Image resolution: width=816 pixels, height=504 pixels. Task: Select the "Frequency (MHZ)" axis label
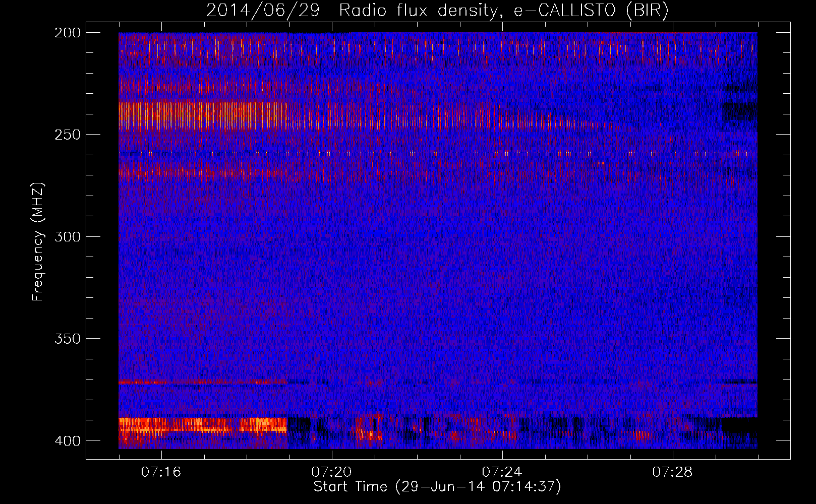38,242
